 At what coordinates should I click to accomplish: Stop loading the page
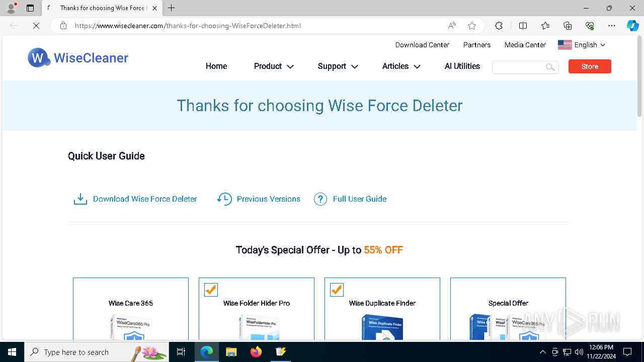tap(36, 26)
